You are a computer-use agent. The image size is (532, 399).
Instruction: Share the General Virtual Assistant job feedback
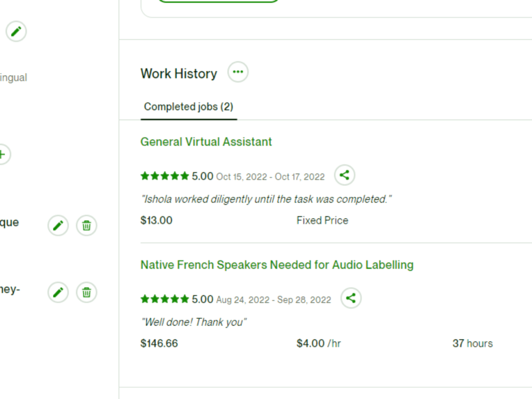click(x=344, y=176)
